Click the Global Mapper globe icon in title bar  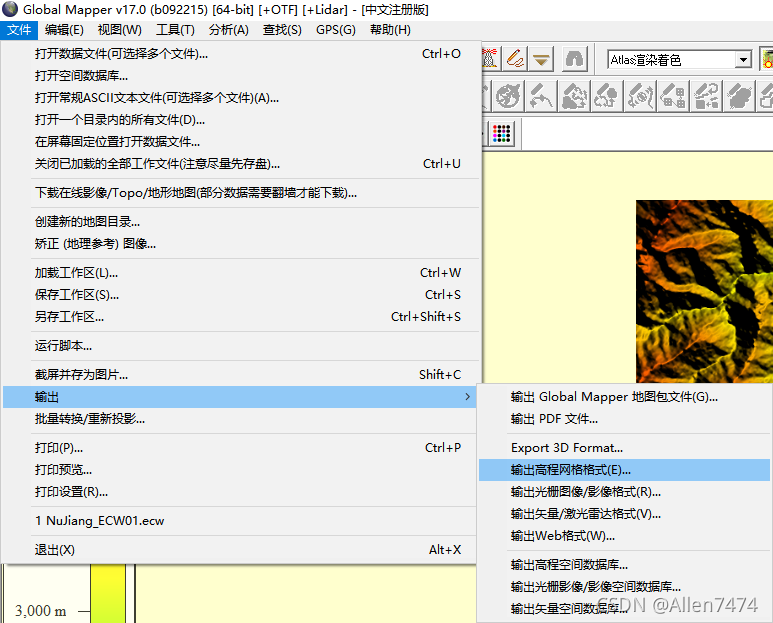point(11,10)
